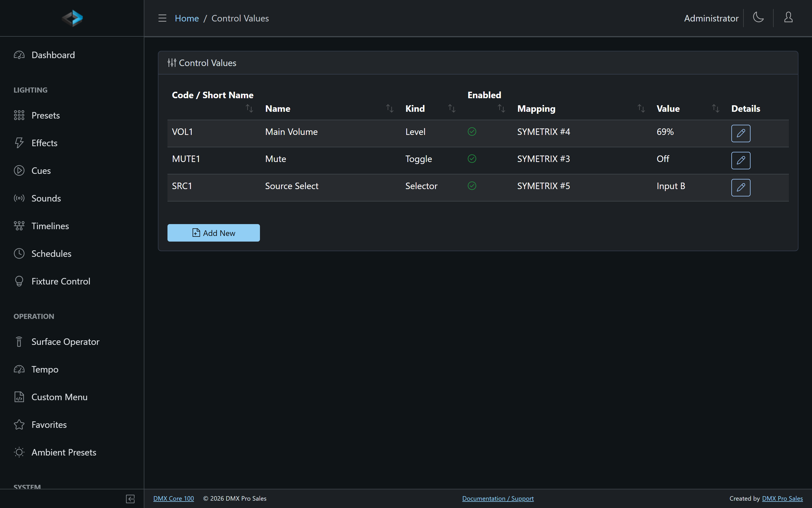The height and width of the screenshot is (508, 812).
Task: Open DMX Pro Sales creator link
Action: coord(782,499)
